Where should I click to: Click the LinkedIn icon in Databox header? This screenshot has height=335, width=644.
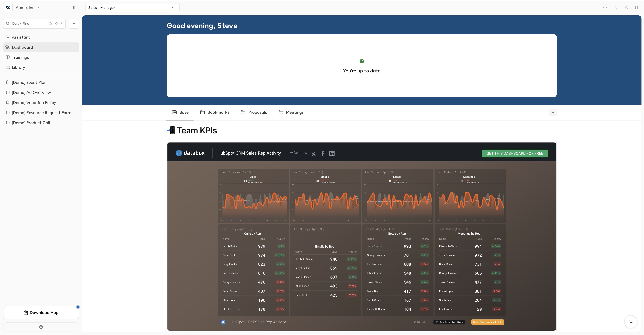coord(332,154)
